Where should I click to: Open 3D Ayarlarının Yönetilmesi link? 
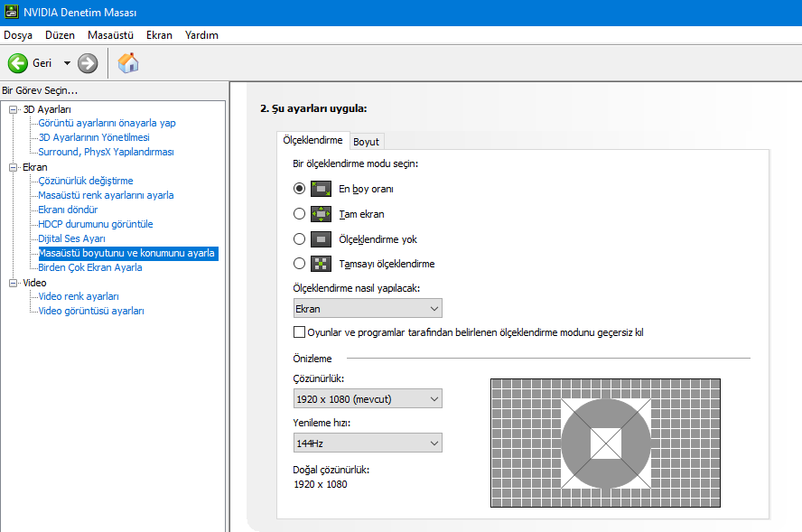(94, 137)
